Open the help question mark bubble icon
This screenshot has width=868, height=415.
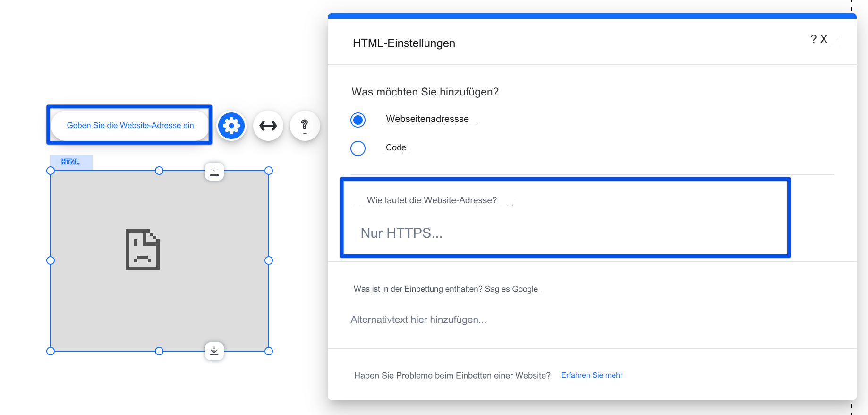(305, 126)
